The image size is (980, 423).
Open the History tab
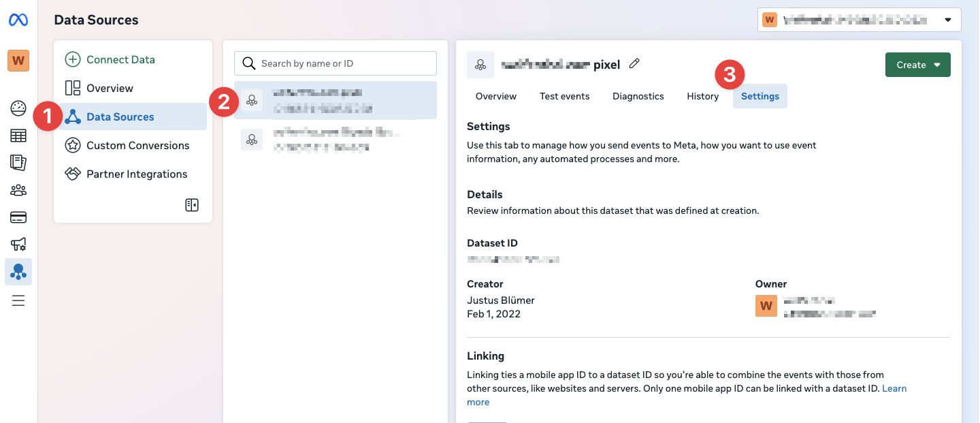point(702,96)
